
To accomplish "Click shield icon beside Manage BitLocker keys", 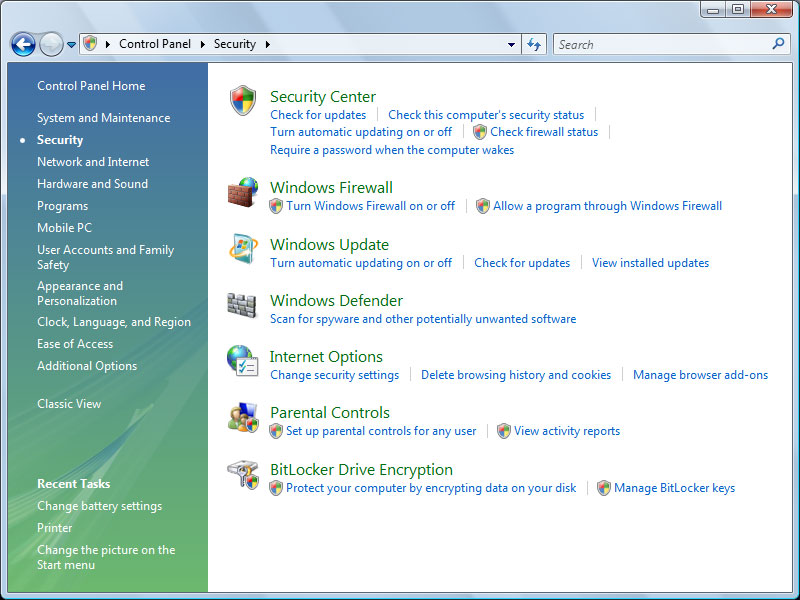I will point(604,488).
